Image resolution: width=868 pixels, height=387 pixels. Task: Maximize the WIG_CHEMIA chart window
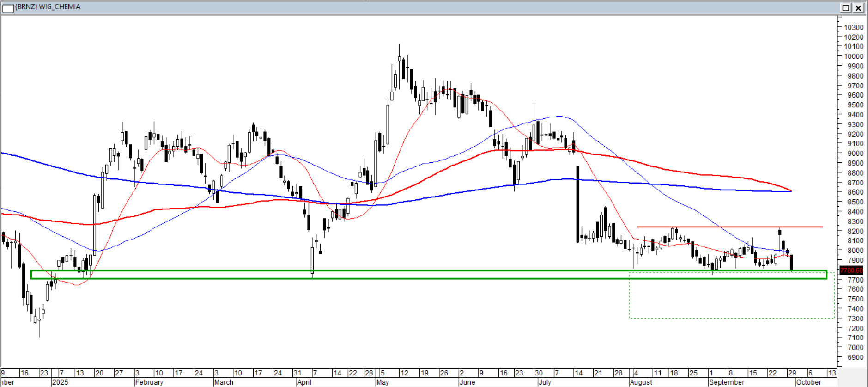[x=845, y=8]
